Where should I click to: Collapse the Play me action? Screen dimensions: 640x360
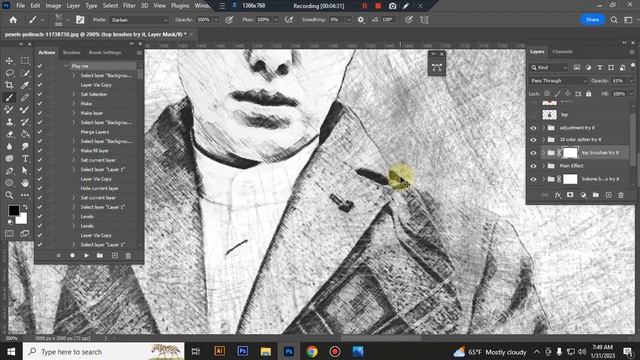tap(66, 66)
